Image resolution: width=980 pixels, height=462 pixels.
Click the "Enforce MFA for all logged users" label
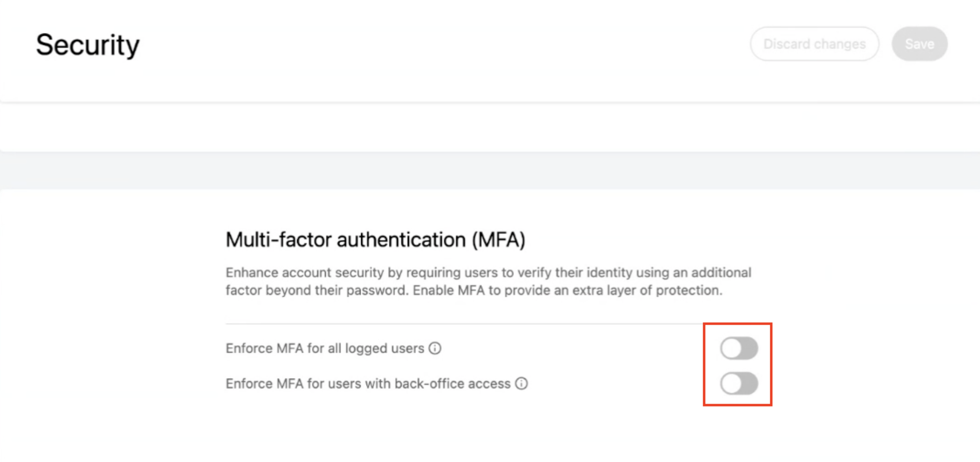324,348
